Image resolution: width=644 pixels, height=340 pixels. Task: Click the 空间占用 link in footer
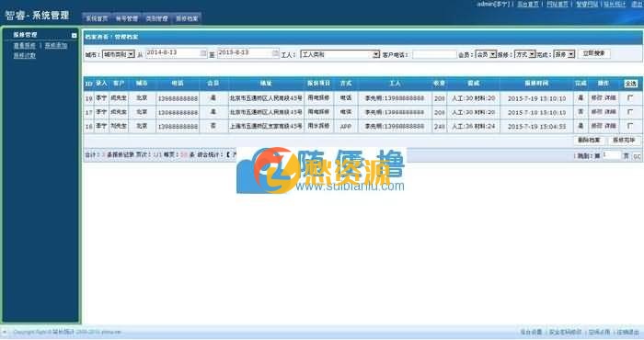point(599,332)
